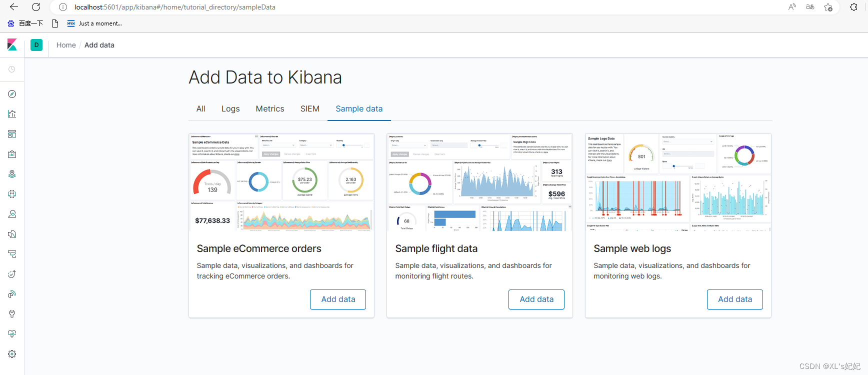Add data for Sample flight data

tap(536, 299)
